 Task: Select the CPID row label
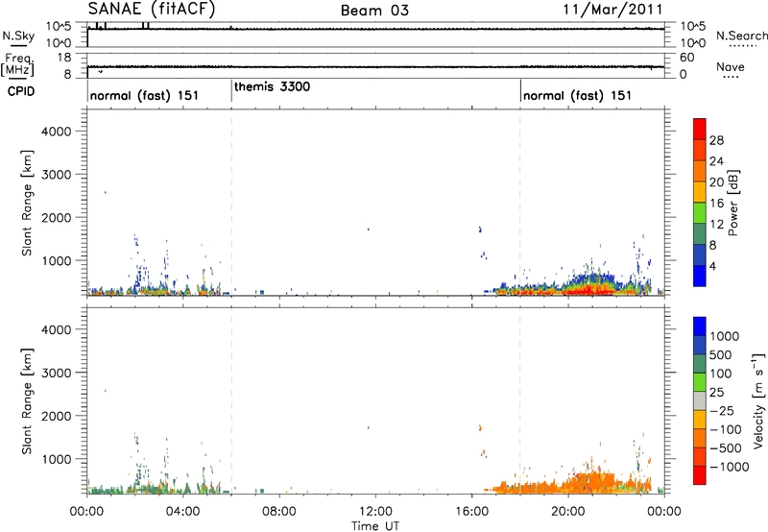click(21, 91)
